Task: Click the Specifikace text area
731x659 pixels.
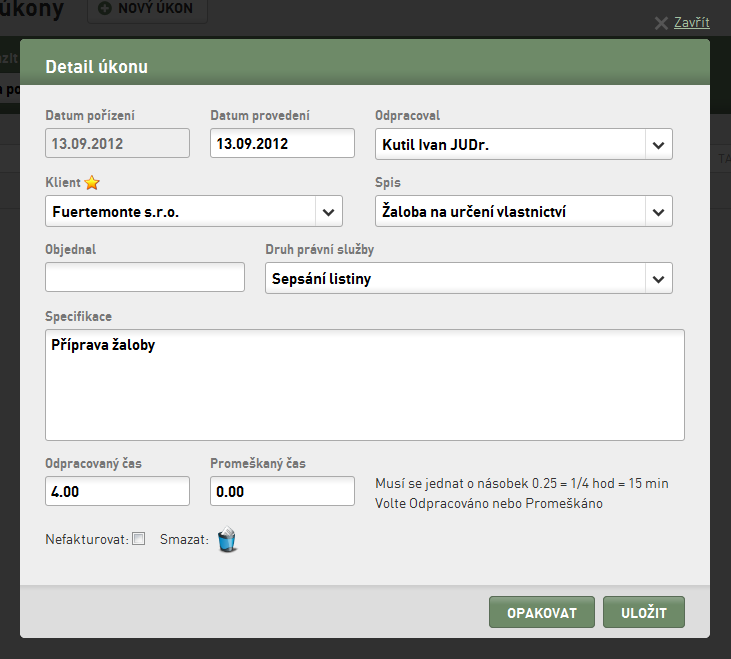Action: (x=365, y=385)
